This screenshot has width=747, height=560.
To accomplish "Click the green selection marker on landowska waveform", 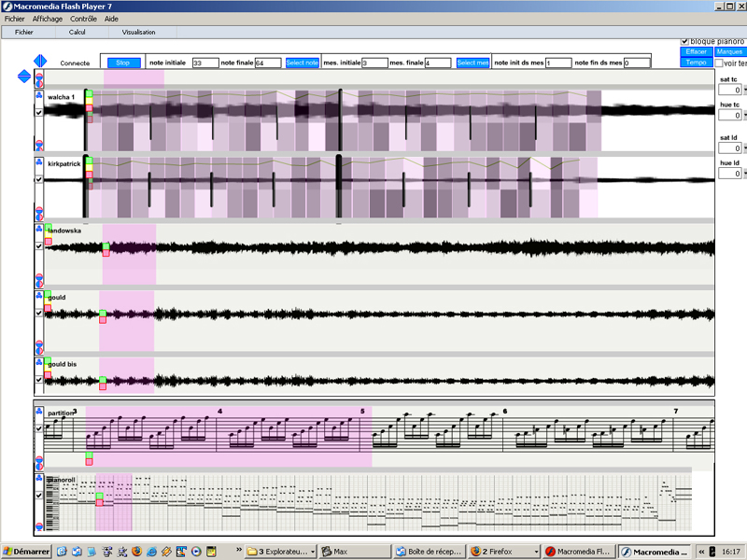I will (x=106, y=246).
